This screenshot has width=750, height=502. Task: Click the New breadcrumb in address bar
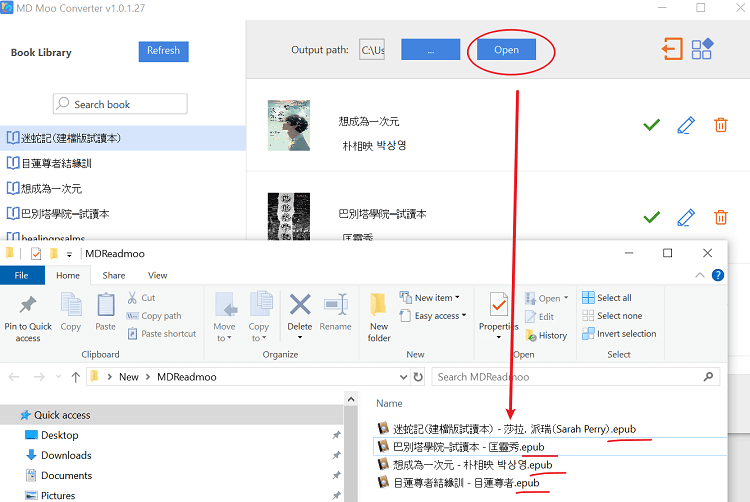tap(129, 377)
